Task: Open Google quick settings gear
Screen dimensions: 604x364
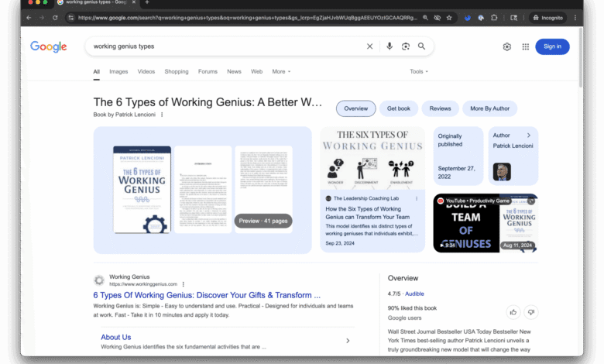Action: pos(507,47)
